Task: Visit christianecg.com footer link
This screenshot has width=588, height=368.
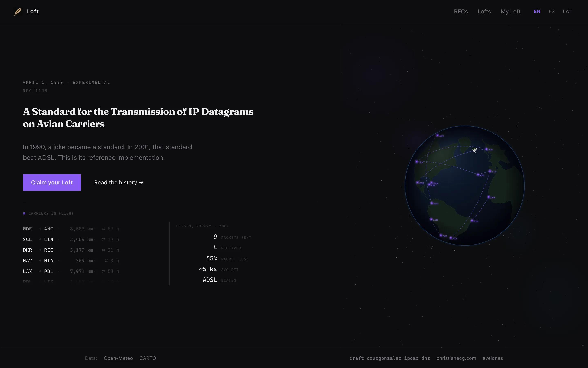Action: [456, 358]
